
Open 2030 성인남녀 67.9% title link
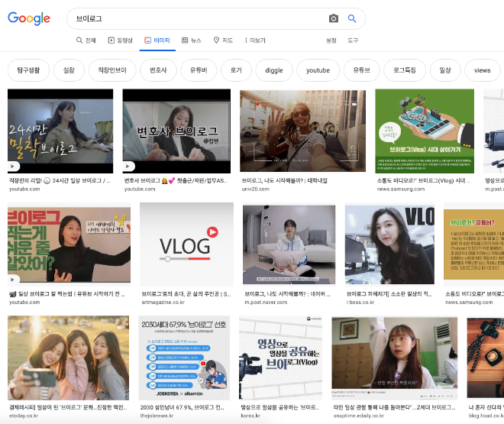point(183,407)
